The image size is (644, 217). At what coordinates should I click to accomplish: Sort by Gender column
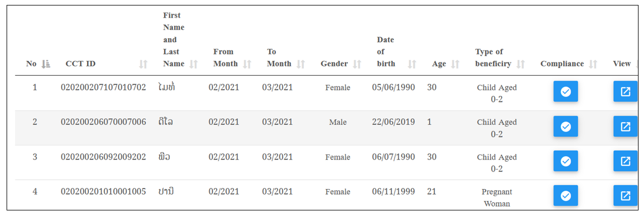click(x=357, y=64)
